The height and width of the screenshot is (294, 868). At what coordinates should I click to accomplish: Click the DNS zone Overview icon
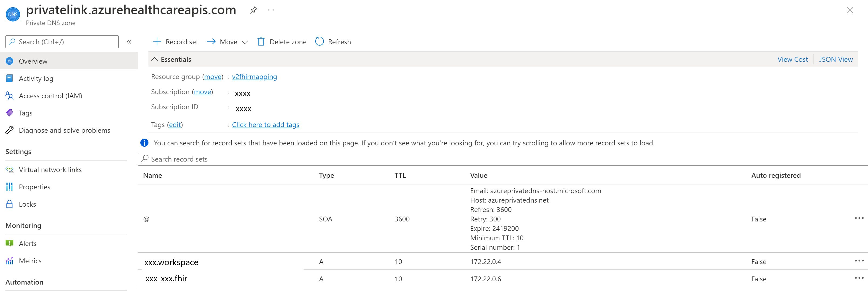click(x=9, y=61)
